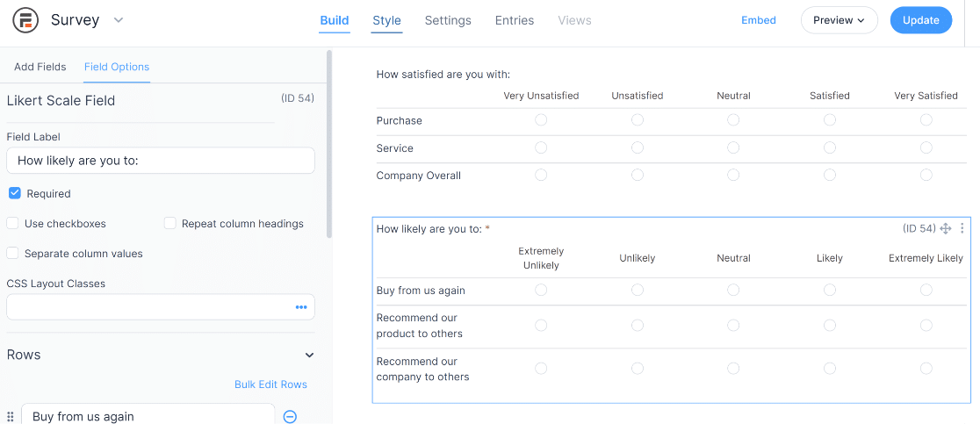Enable the Use checkboxes option
Image resolution: width=980 pixels, height=424 pixels.
12,224
